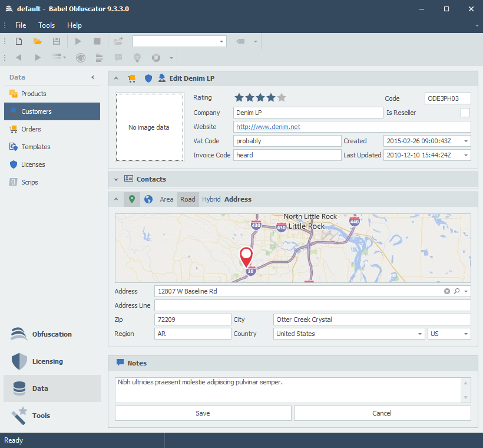Image resolution: width=483 pixels, height=448 pixels.
Task: Select Templates in the Data list
Action: point(52,147)
